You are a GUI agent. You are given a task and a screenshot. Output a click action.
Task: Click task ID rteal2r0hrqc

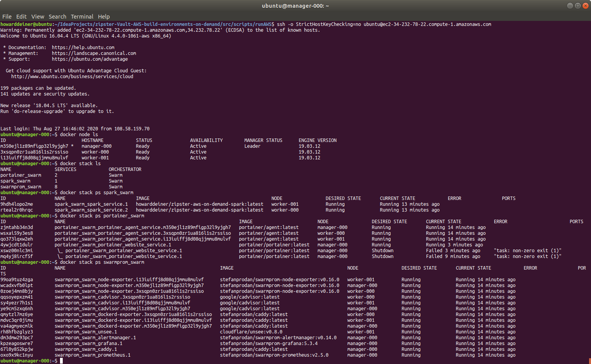pyautogui.click(x=17, y=210)
